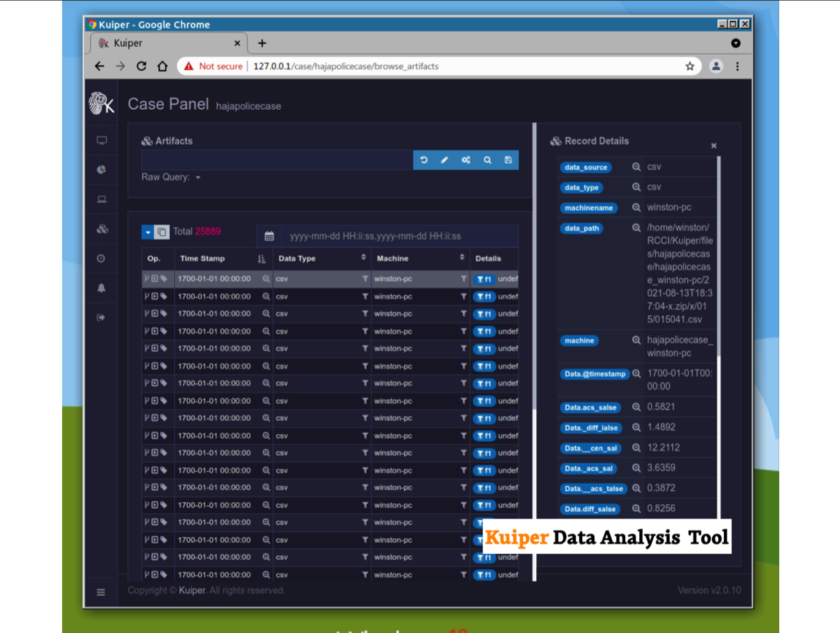The height and width of the screenshot is (633, 840).
Task: Toggle the hamburger menu at bottom left
Action: click(101, 592)
